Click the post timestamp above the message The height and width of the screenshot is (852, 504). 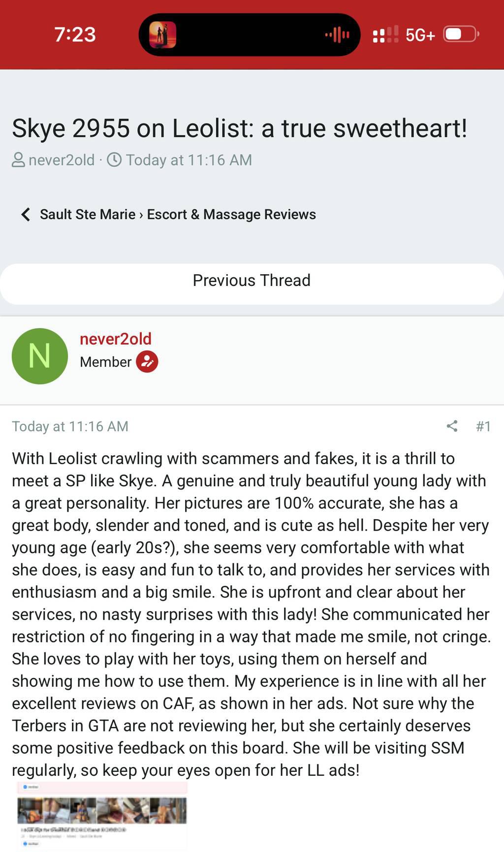pos(70,426)
